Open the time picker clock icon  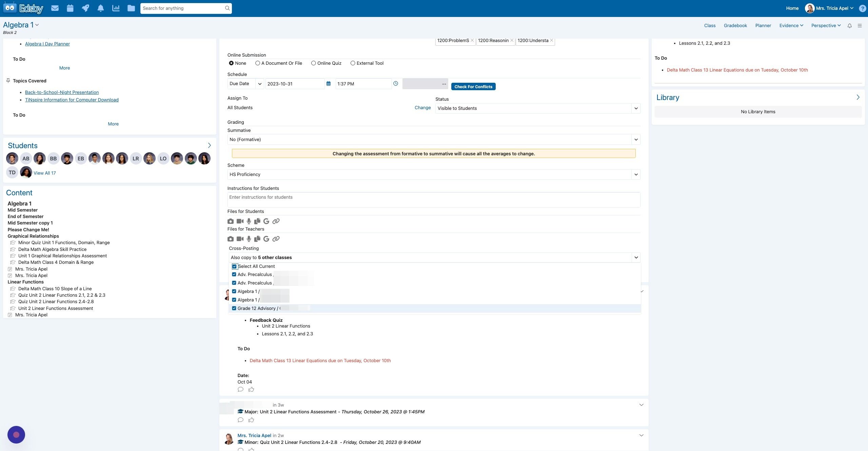click(x=396, y=83)
